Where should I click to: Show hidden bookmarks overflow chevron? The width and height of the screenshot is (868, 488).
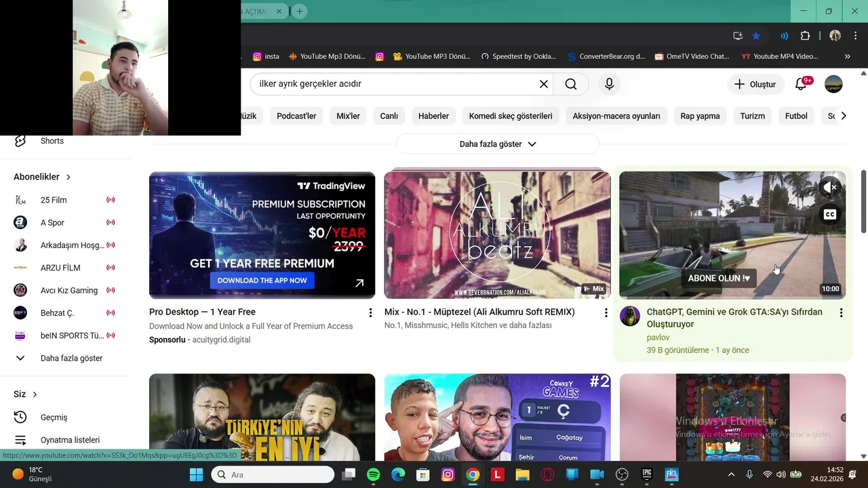(847, 56)
